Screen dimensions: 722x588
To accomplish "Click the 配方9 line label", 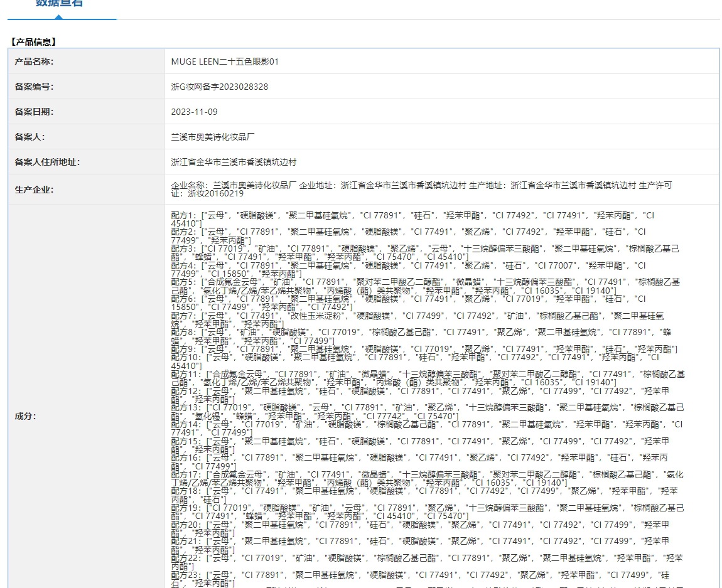I will point(184,349).
